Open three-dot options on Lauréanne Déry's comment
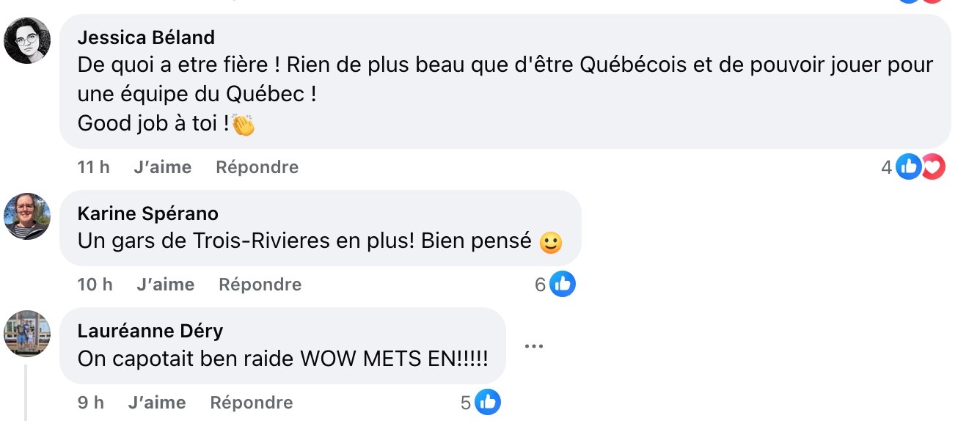Screen dimensions: 980x421 [533, 346]
